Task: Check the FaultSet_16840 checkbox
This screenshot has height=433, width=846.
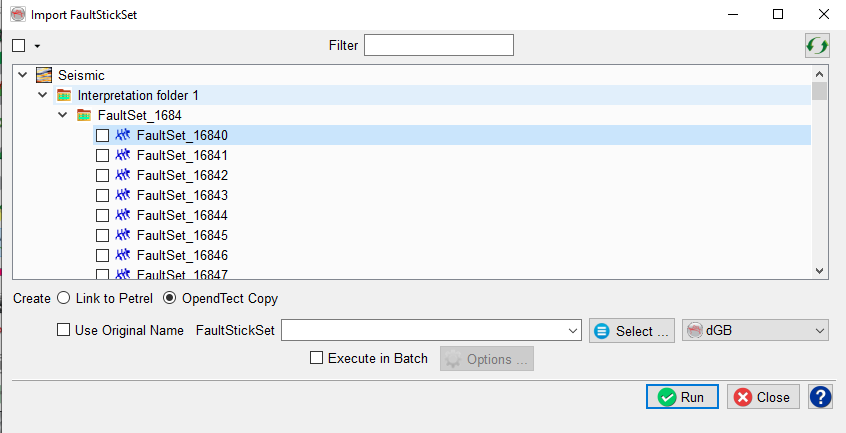Action: pyautogui.click(x=102, y=135)
